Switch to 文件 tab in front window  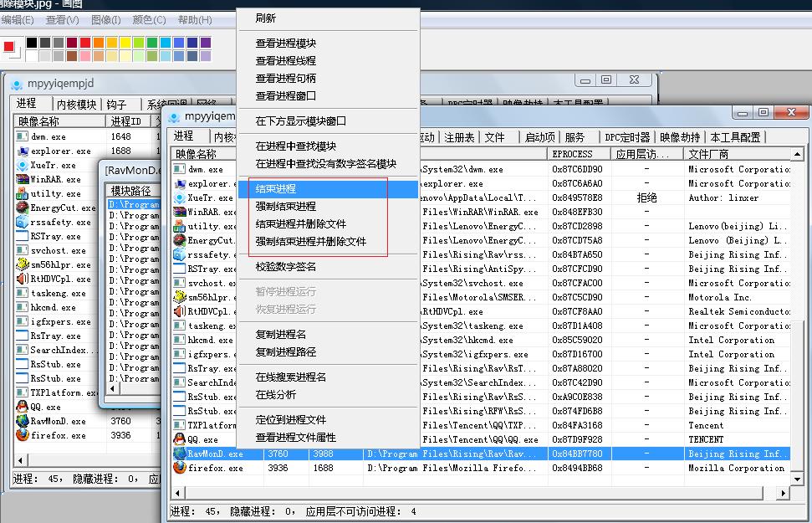[x=494, y=137]
